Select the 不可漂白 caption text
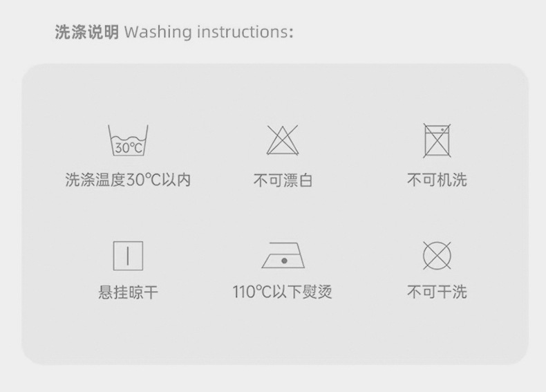The height and width of the screenshot is (392, 546). tap(283, 180)
